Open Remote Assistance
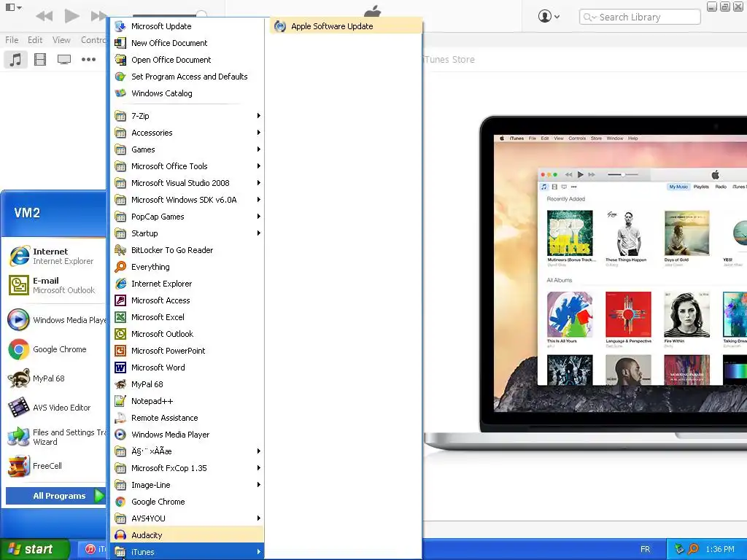The image size is (747, 560). (x=187, y=418)
